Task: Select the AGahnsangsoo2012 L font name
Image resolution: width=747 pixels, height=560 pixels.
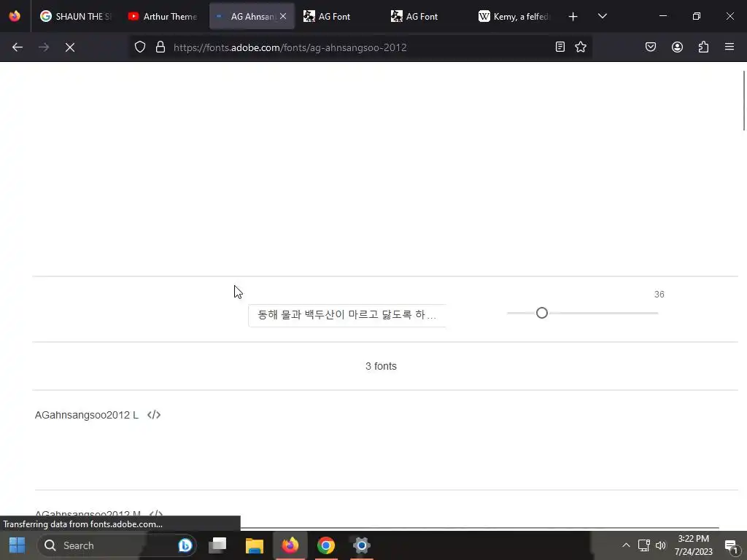Action: (87, 415)
